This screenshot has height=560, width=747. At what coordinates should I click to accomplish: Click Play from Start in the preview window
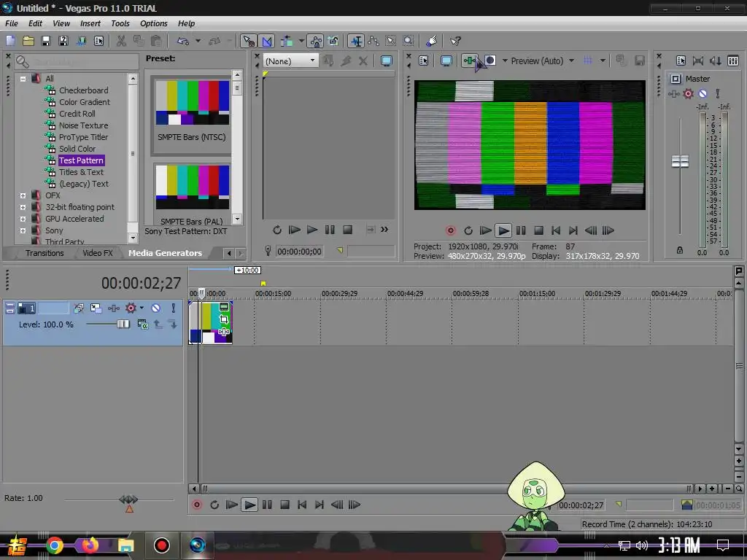pos(485,230)
